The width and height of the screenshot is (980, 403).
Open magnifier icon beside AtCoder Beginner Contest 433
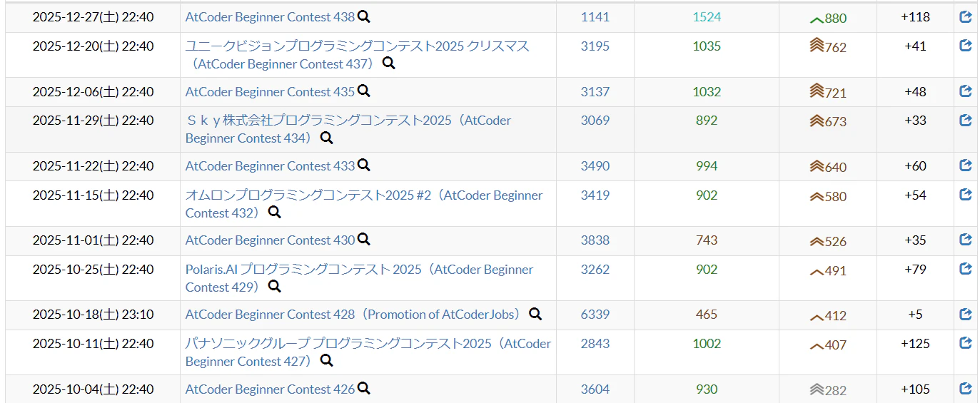click(x=364, y=165)
